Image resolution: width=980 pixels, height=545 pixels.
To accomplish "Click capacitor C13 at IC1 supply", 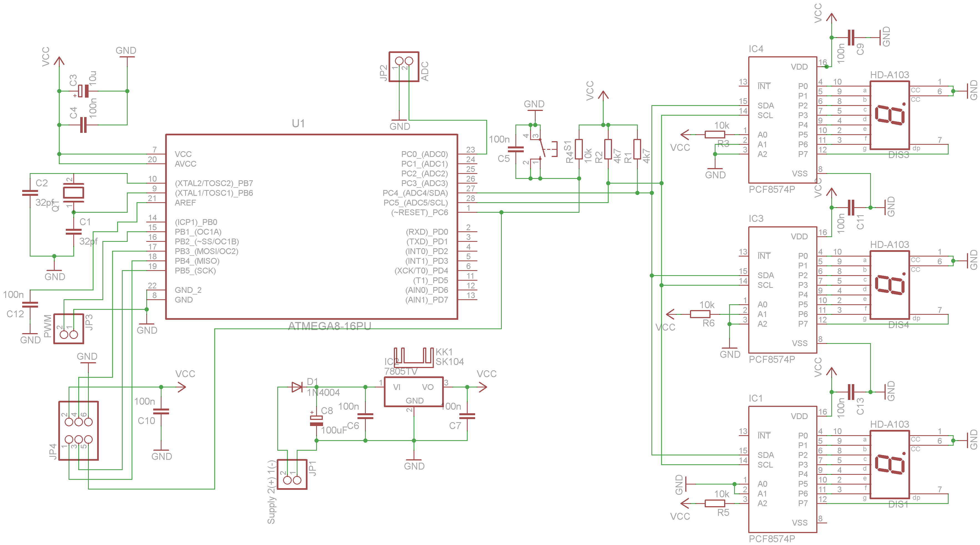I will click(851, 392).
